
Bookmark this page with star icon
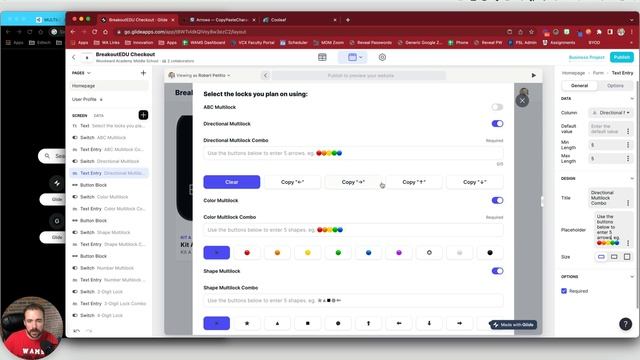(531, 32)
